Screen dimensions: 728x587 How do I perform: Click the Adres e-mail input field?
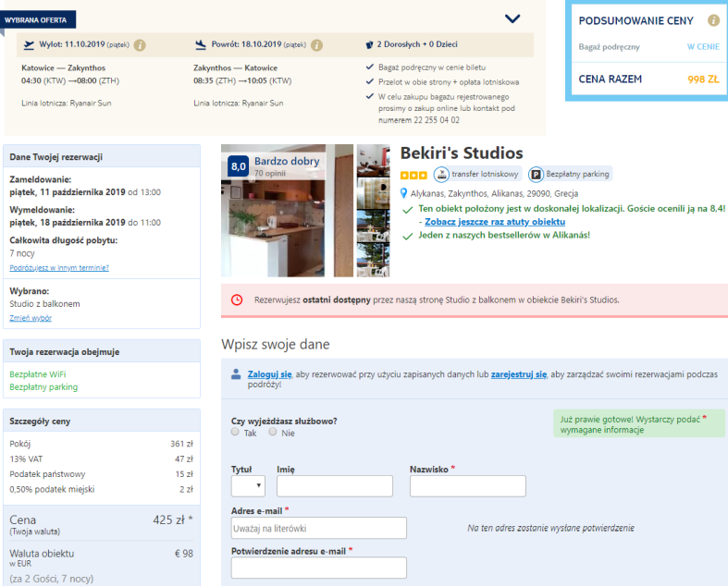point(319,528)
